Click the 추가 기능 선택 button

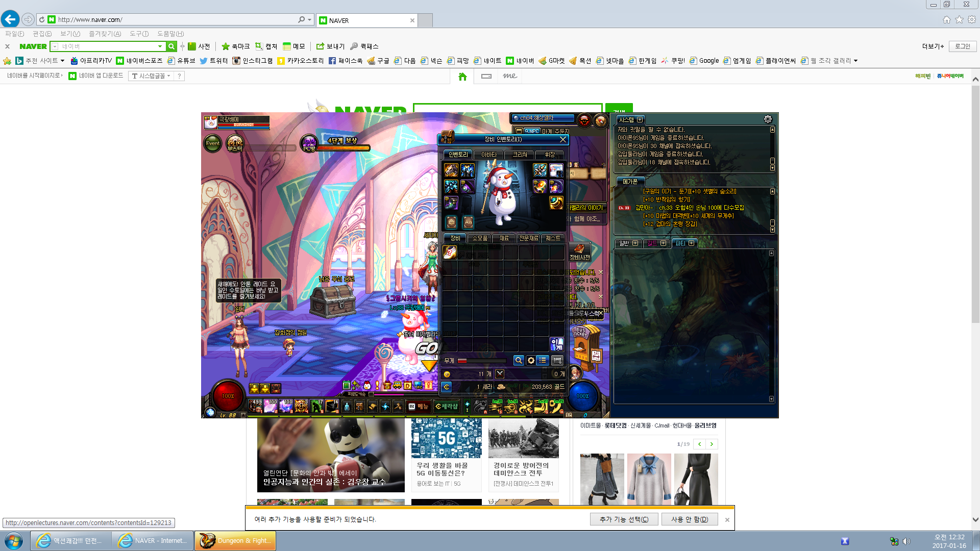click(624, 519)
